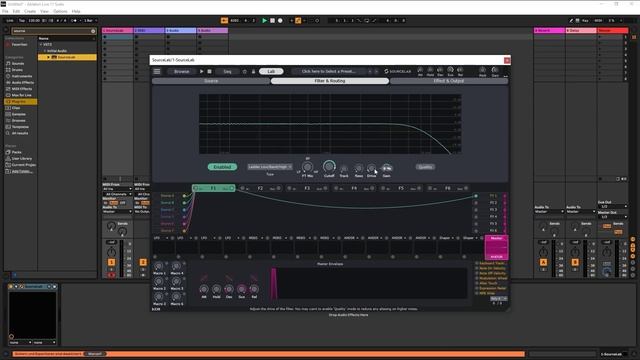
Task: Select Audio Effects category in browser
Action: 22,82
